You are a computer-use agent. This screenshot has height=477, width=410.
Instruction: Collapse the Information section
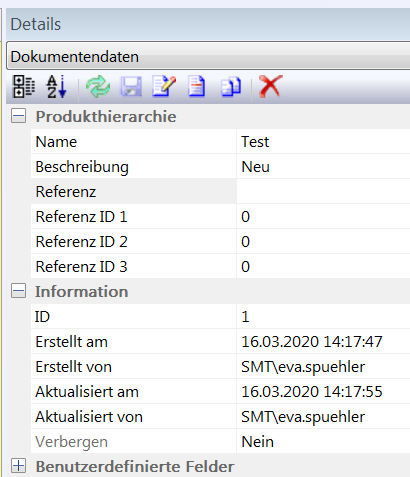pos(18,291)
